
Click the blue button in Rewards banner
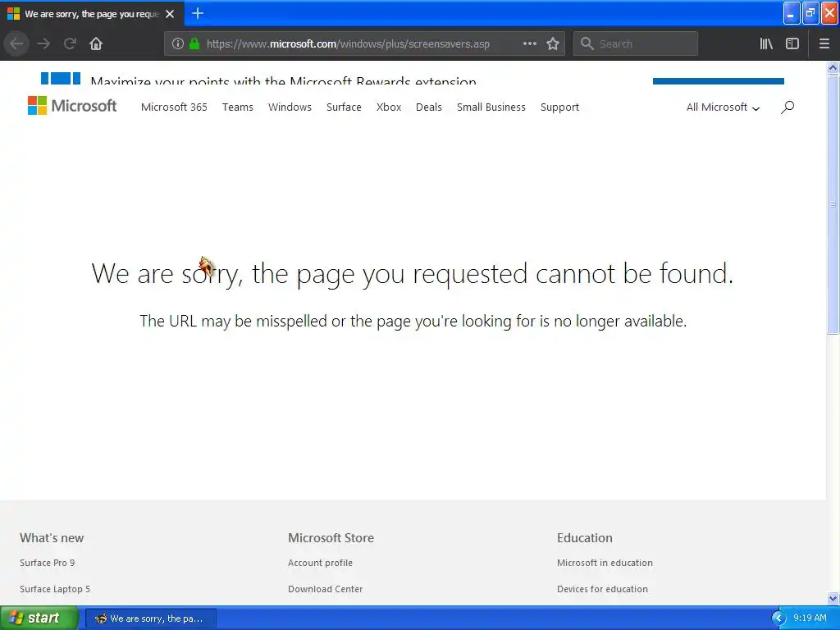(x=719, y=80)
